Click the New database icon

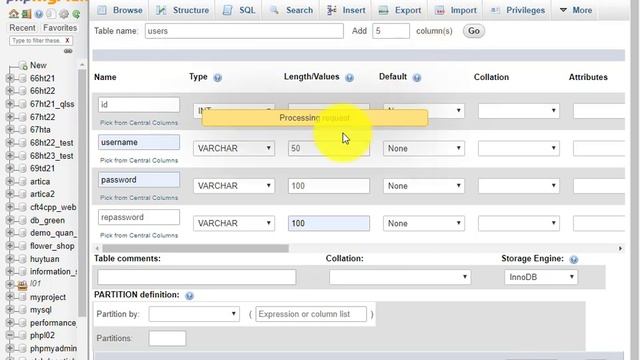23,65
